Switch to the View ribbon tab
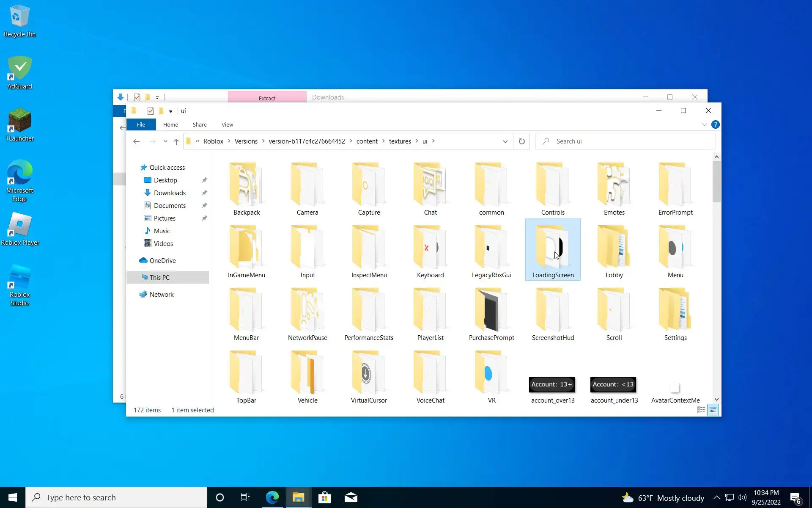This screenshot has width=812, height=508. click(x=227, y=124)
